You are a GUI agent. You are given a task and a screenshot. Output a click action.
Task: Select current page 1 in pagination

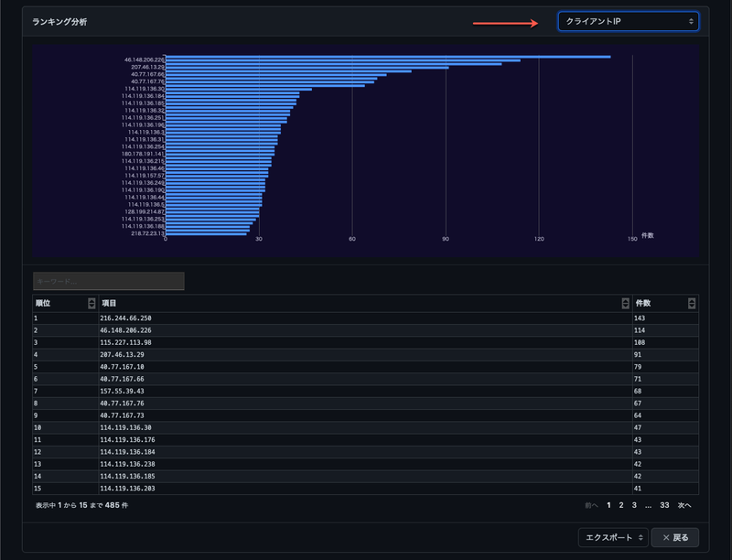coord(608,504)
